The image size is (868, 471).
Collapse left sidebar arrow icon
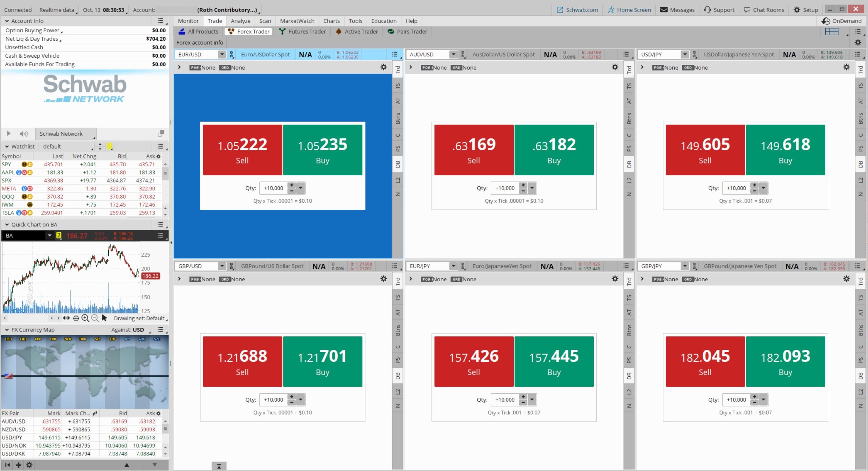(7, 465)
